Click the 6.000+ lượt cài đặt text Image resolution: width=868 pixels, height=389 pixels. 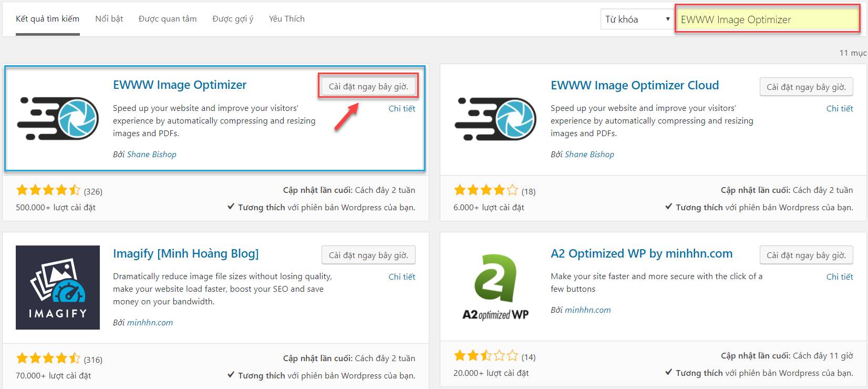[x=489, y=207]
